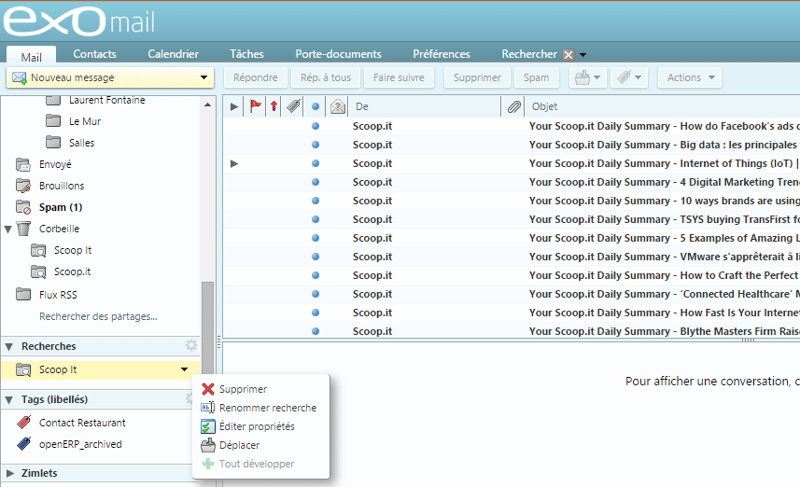This screenshot has height=487, width=800.
Task: Collapse the Tags (libellés) section
Action: (x=9, y=400)
